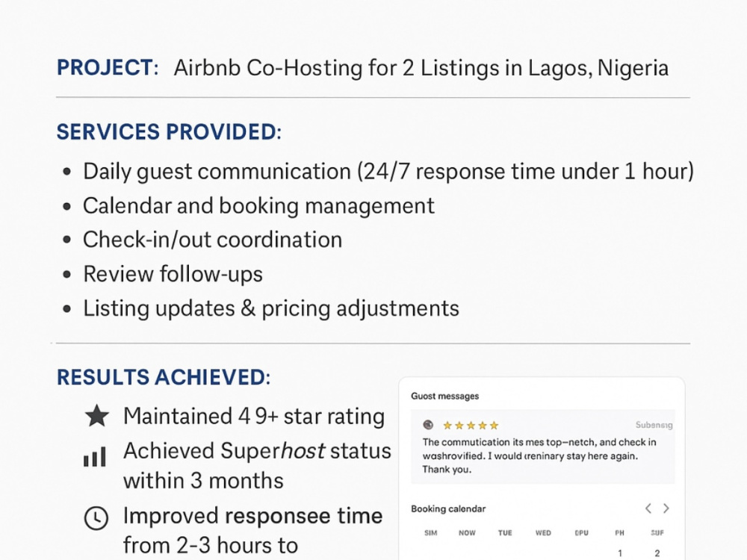Click the WED column header in calendar
747x560 pixels.
coord(543,533)
